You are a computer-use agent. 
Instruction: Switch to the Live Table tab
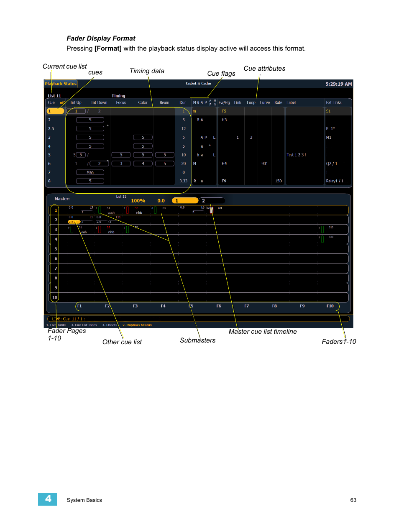(56, 325)
